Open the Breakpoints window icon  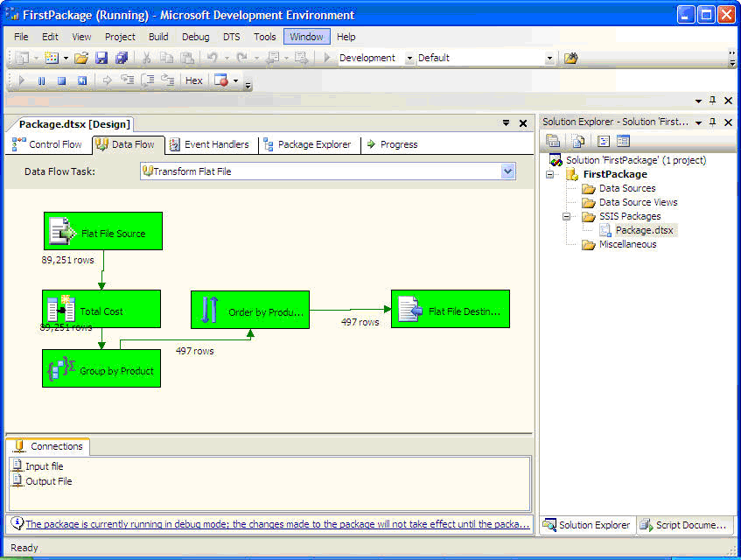(x=221, y=80)
